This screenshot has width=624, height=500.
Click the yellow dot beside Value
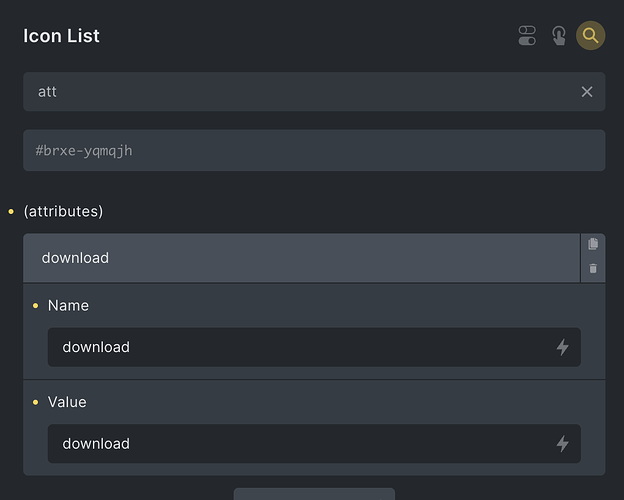click(x=35, y=402)
